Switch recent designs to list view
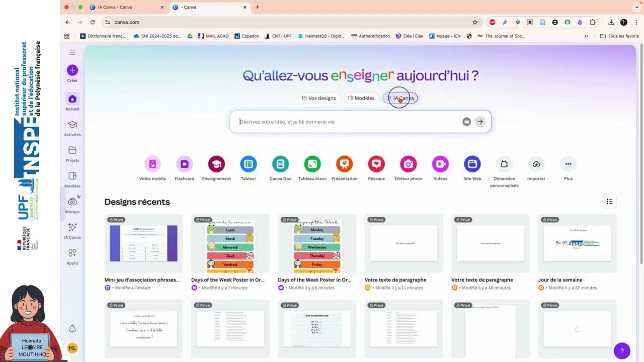The image size is (644, 362). coord(609,202)
